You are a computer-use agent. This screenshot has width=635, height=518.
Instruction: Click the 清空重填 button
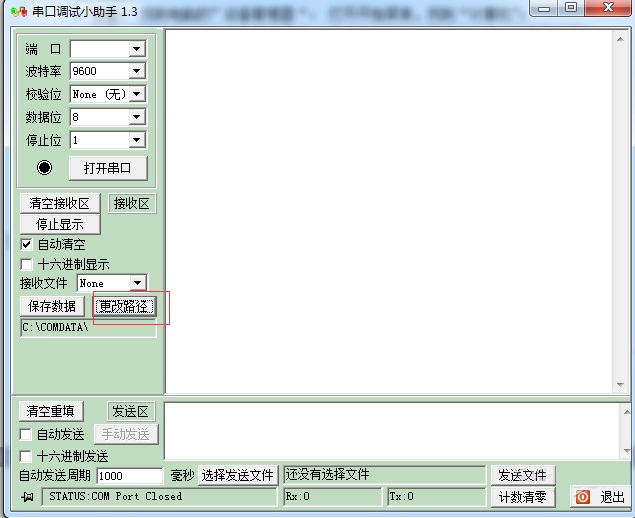(x=51, y=411)
